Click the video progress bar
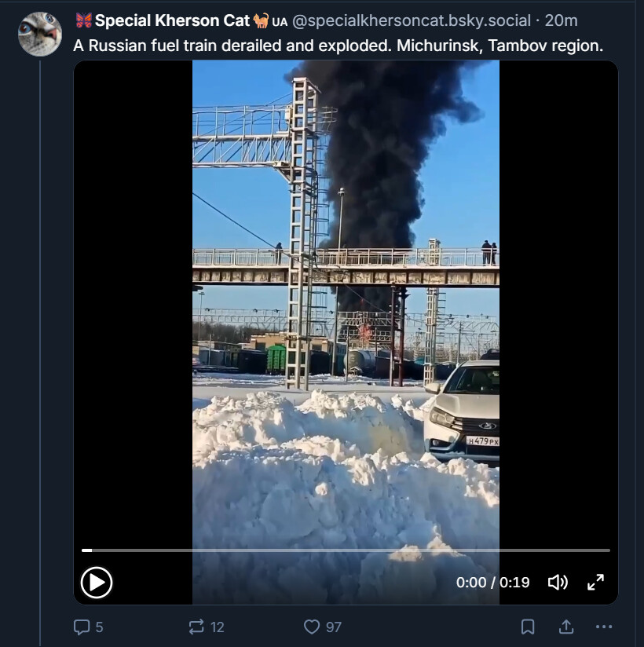The image size is (644, 647). point(346,550)
